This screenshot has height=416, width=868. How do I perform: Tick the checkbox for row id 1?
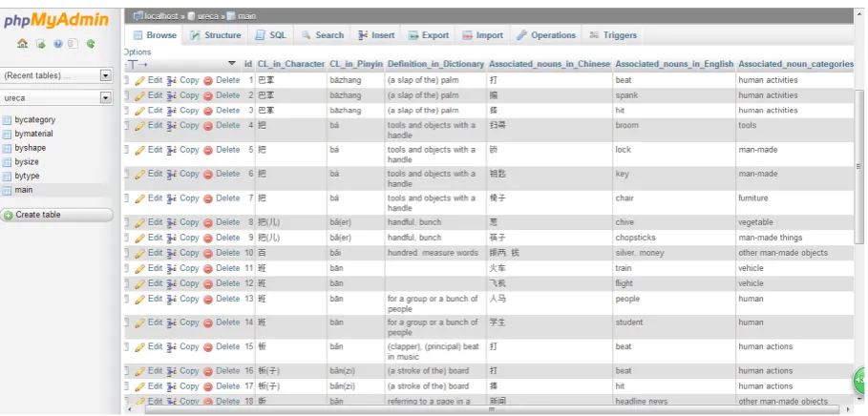126,80
